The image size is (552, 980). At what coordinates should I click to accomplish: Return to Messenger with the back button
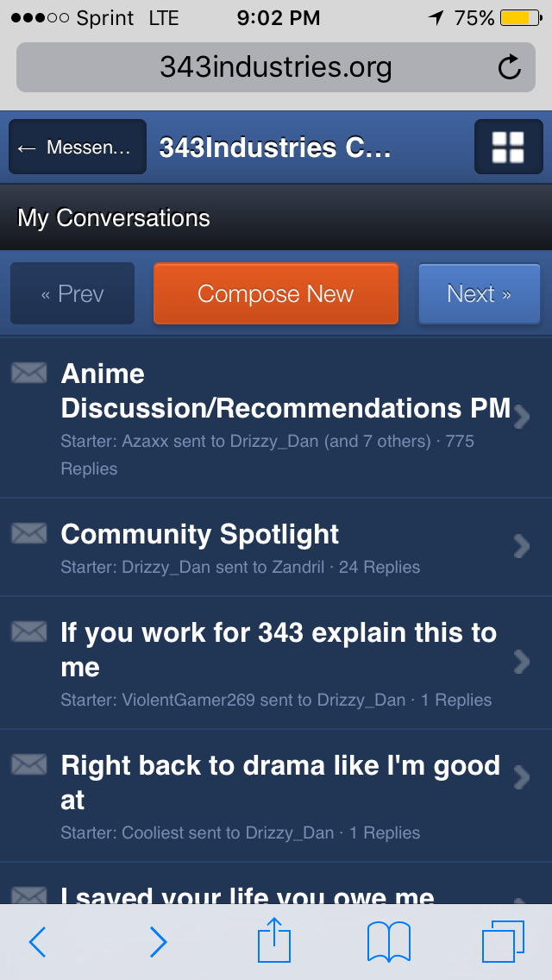point(78,148)
